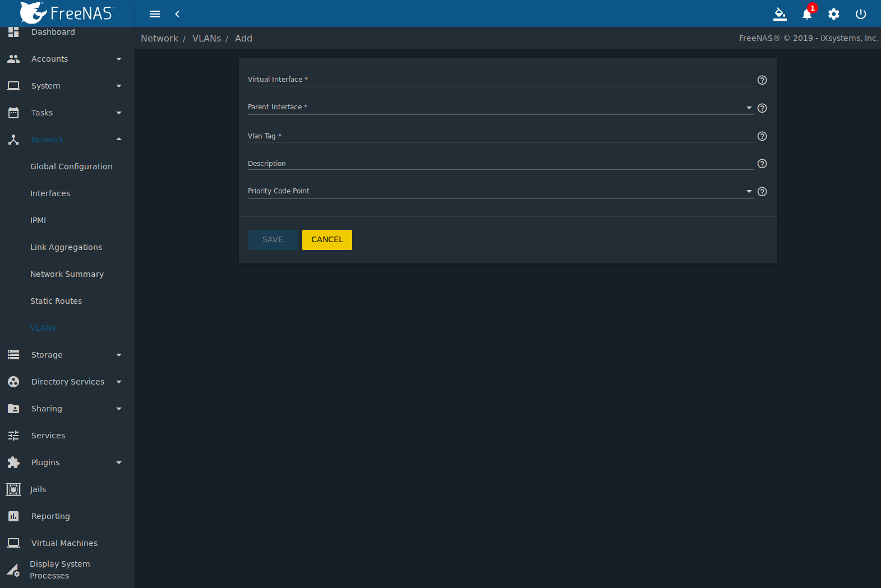Expand the Directory Services arrow
Image resolution: width=881 pixels, height=588 pixels.
pyautogui.click(x=119, y=382)
